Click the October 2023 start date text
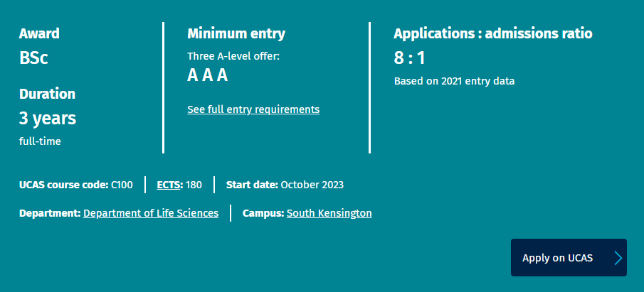 tap(312, 185)
